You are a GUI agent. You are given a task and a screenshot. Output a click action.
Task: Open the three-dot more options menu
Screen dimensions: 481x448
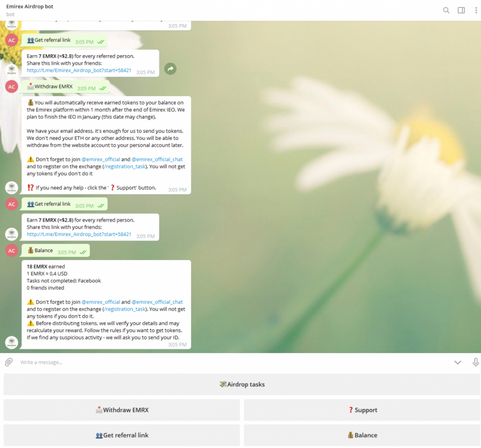coord(474,10)
